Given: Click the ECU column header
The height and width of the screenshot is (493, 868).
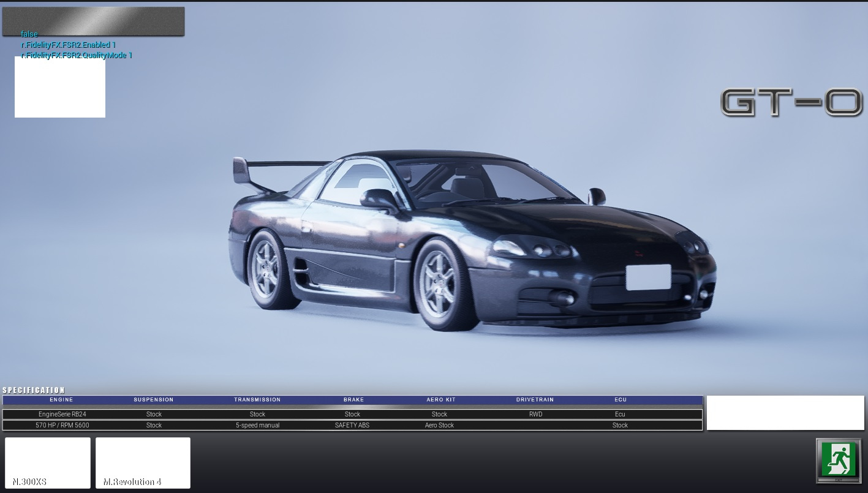Looking at the screenshot, I should (621, 400).
